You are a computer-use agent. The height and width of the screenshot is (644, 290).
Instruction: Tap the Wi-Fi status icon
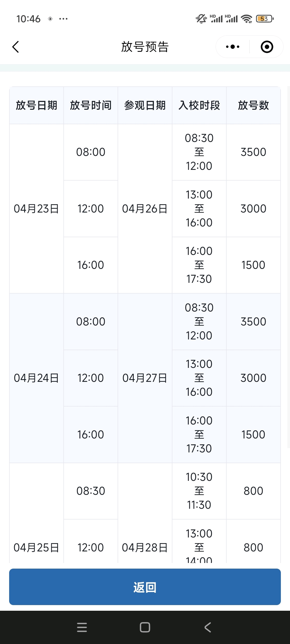click(x=247, y=19)
